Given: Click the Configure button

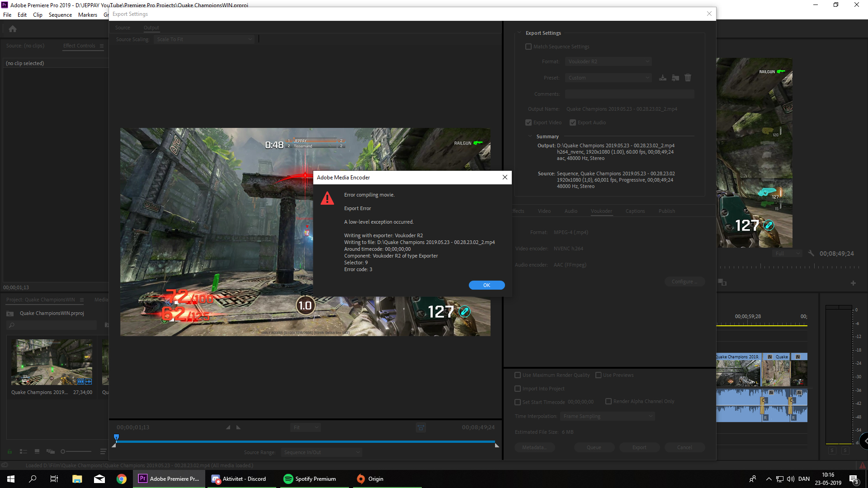Looking at the screenshot, I should click(x=684, y=282).
